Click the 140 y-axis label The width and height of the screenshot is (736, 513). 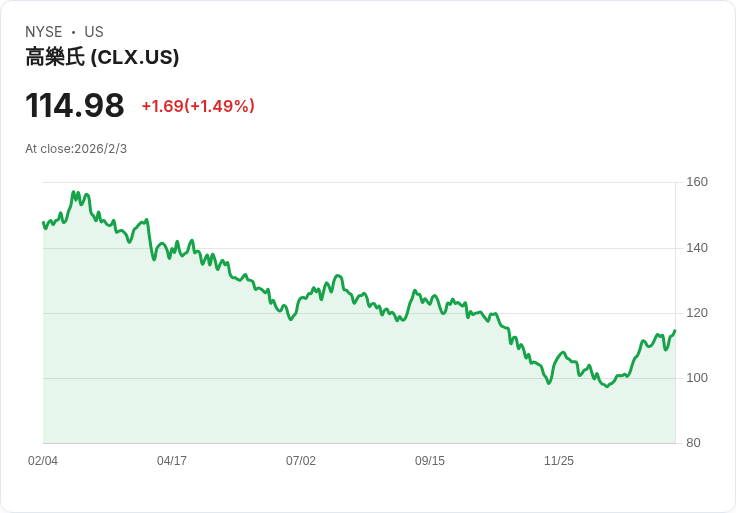click(x=697, y=248)
